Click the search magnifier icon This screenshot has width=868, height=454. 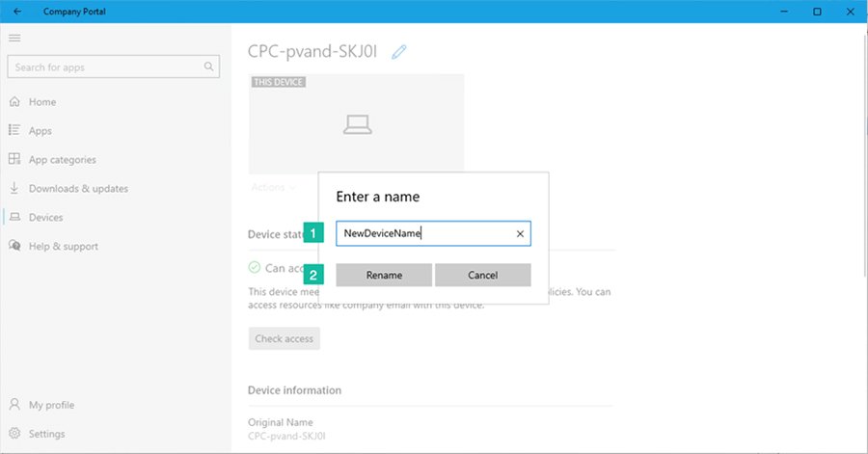pyautogui.click(x=208, y=67)
